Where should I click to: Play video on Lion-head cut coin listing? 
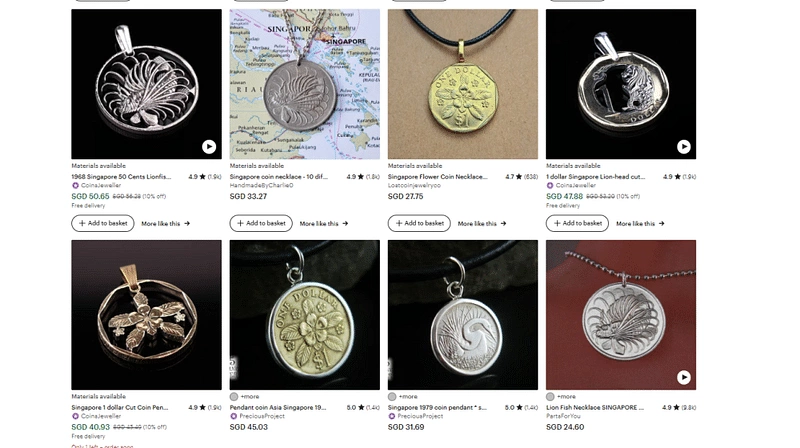tap(684, 147)
